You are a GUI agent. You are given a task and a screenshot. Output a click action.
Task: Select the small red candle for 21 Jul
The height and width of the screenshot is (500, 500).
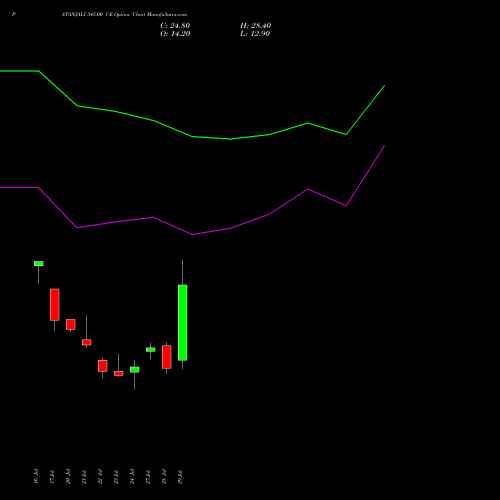(87, 342)
